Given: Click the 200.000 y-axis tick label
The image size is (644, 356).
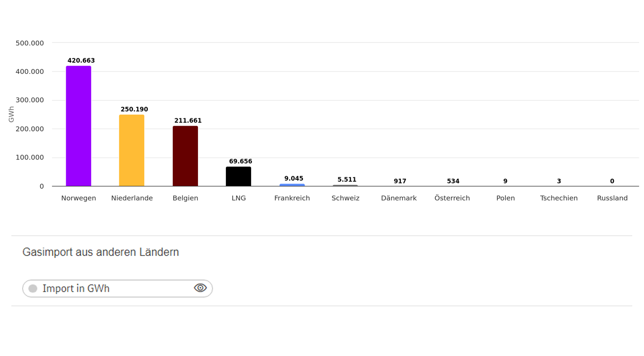Looking at the screenshot, I should pyautogui.click(x=29, y=129).
